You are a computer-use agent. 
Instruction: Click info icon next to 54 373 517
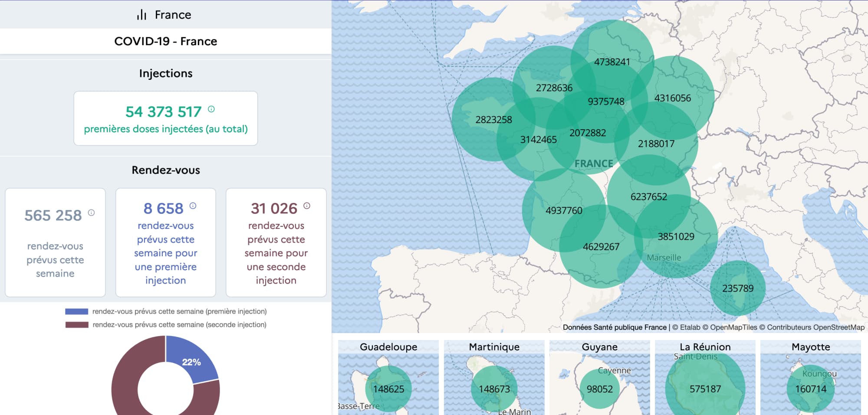tap(211, 109)
